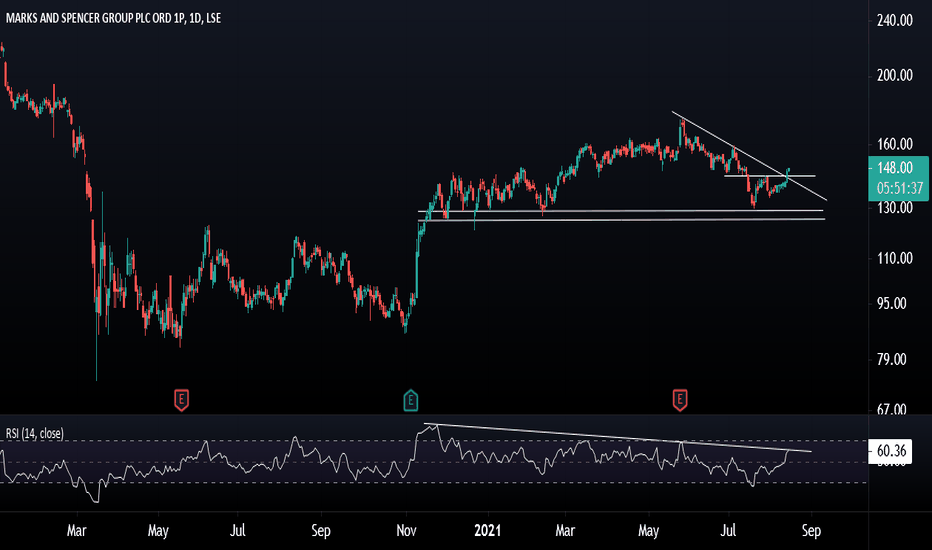932x550 pixels.
Task: Click the RSI value label 60.36
Action: [x=892, y=451]
